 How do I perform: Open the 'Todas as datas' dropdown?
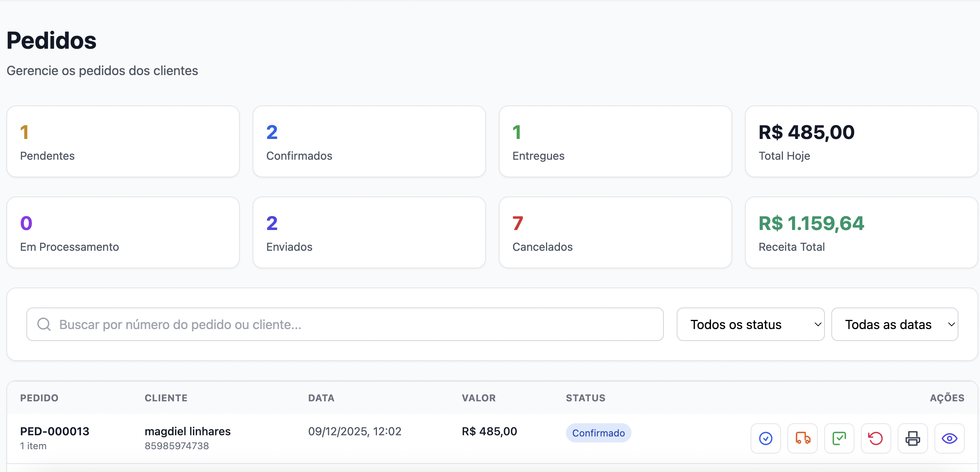pos(894,324)
